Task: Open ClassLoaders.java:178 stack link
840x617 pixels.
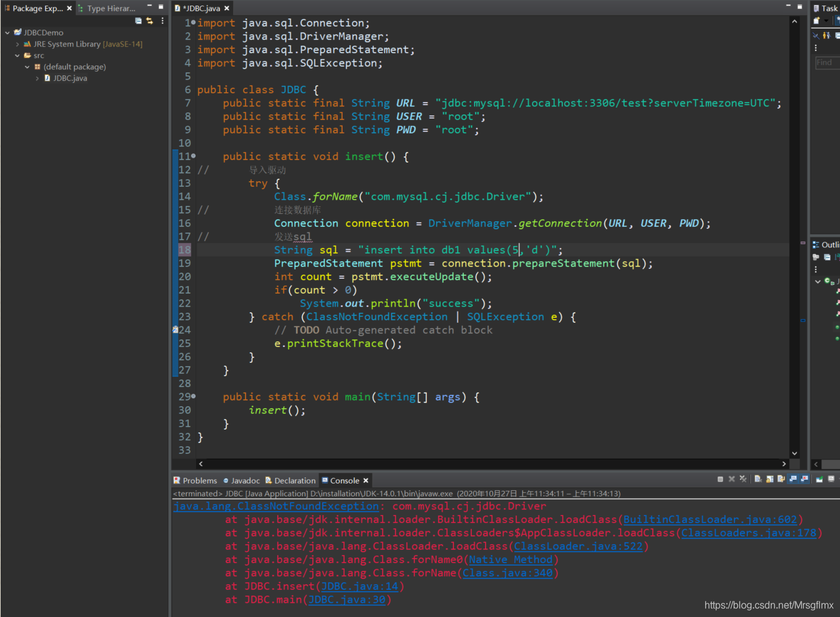Action: pyautogui.click(x=749, y=533)
